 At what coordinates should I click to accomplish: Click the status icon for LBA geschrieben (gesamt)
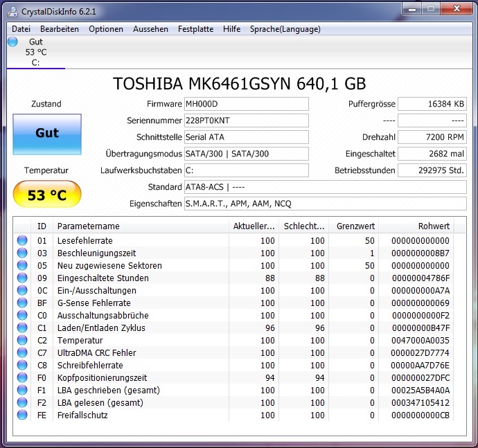[x=22, y=390]
